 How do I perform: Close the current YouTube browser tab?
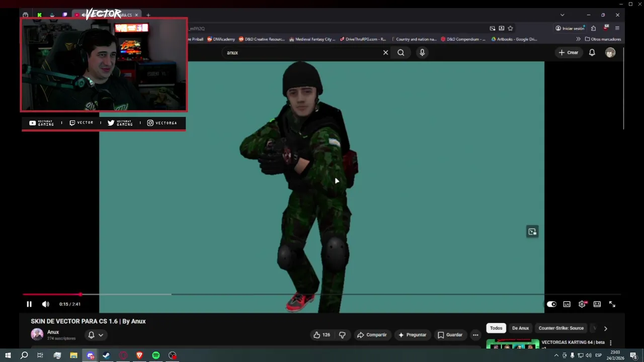click(136, 15)
